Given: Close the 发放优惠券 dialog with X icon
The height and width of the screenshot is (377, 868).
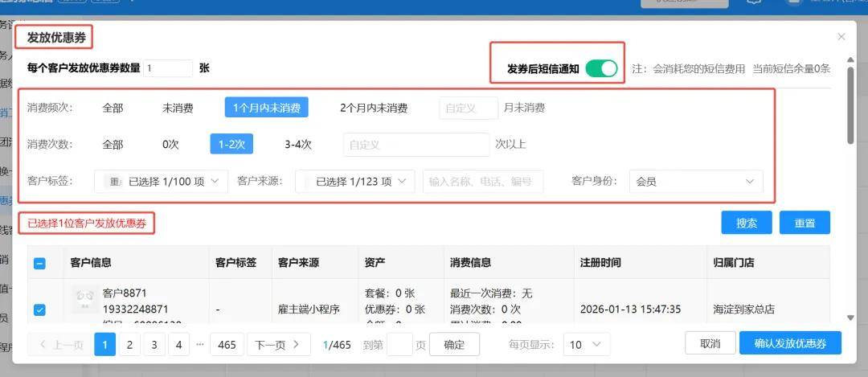Looking at the screenshot, I should point(841,37).
